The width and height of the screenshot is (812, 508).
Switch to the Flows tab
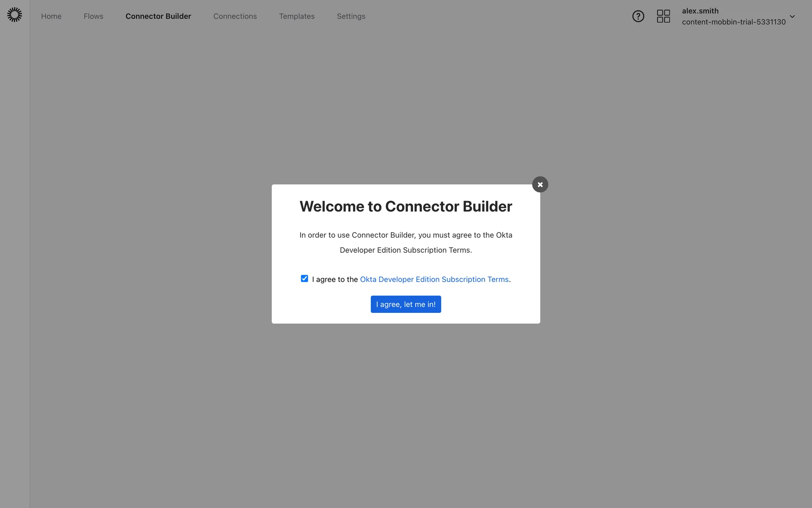tap(93, 17)
